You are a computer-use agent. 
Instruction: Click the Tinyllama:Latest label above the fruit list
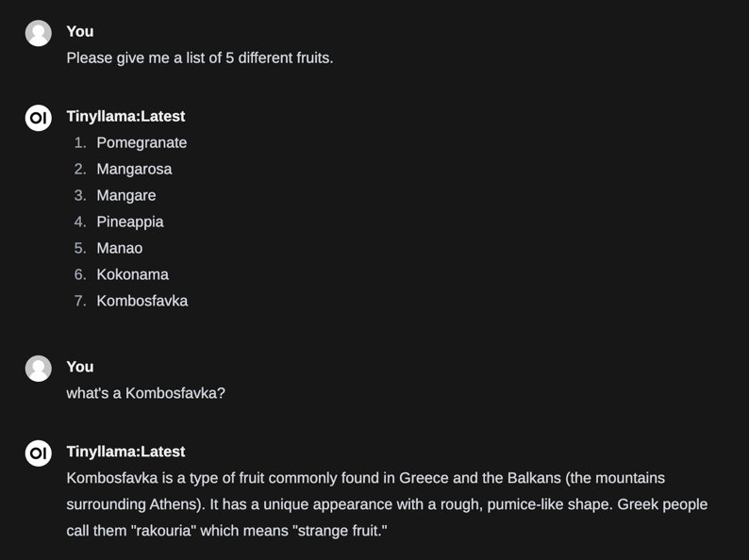(125, 116)
